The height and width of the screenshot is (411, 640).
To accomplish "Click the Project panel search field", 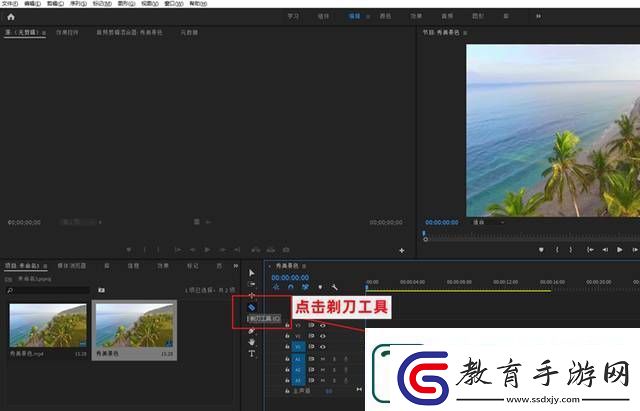I will 48,290.
